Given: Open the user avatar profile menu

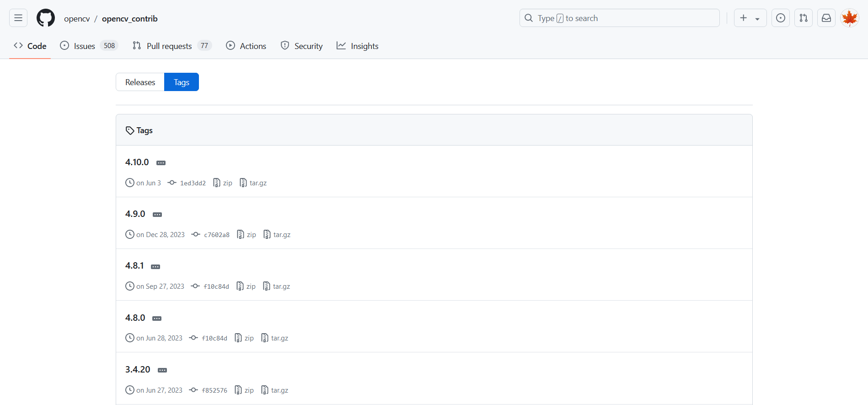Looking at the screenshot, I should coord(850,18).
